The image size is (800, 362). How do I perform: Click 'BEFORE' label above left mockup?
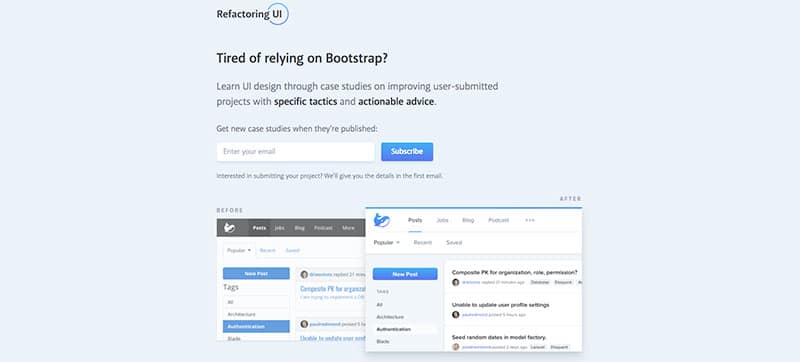click(230, 210)
